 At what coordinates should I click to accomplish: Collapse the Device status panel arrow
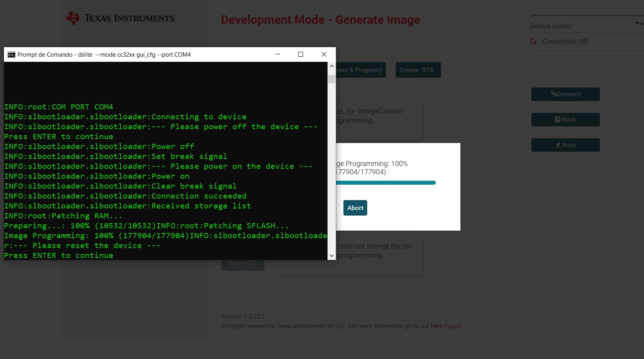click(x=639, y=23)
